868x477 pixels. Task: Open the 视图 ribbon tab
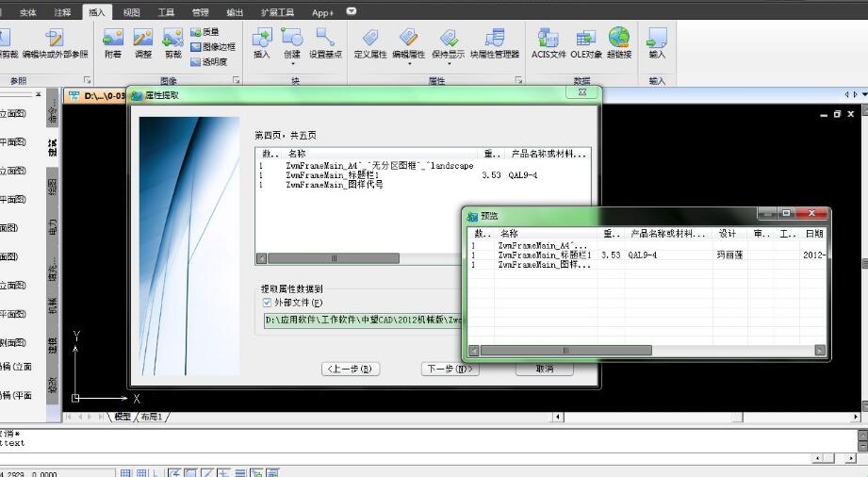click(x=131, y=12)
